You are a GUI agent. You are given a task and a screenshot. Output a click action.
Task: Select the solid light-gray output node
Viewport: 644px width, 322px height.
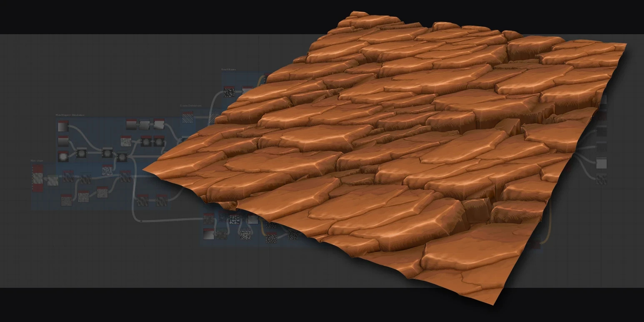[601, 163]
